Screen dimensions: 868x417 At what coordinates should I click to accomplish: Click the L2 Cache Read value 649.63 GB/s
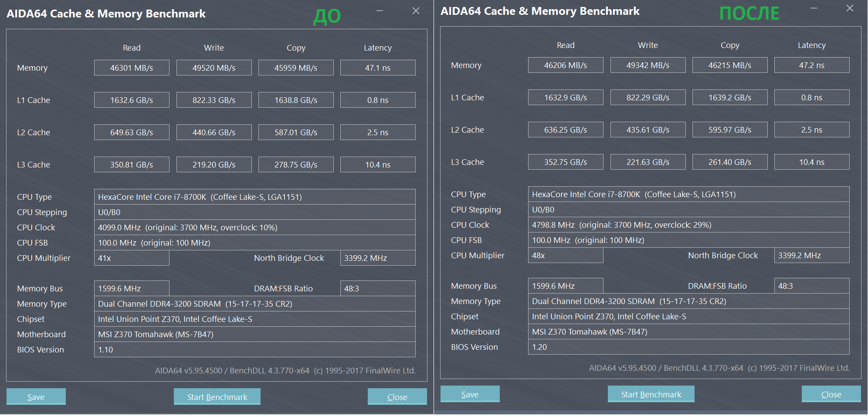coord(132,132)
